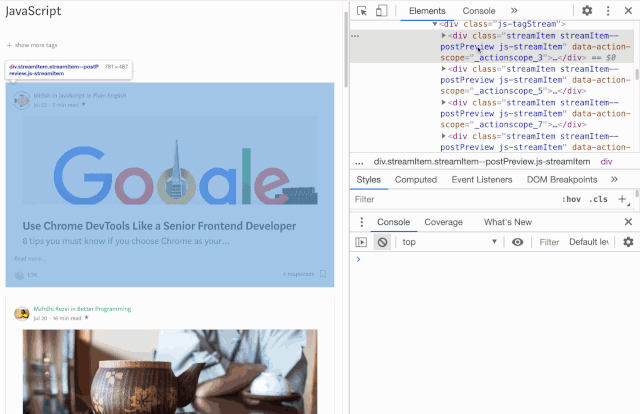Show more DevTools top tabs chevron
The image size is (640, 414).
pyautogui.click(x=514, y=11)
